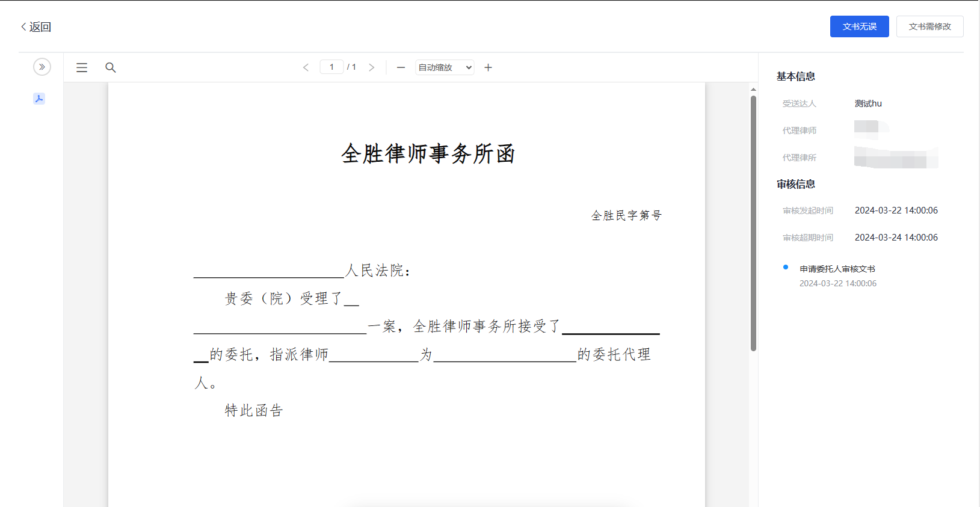Go to the next page arrow
This screenshot has width=980, height=507.
[372, 67]
